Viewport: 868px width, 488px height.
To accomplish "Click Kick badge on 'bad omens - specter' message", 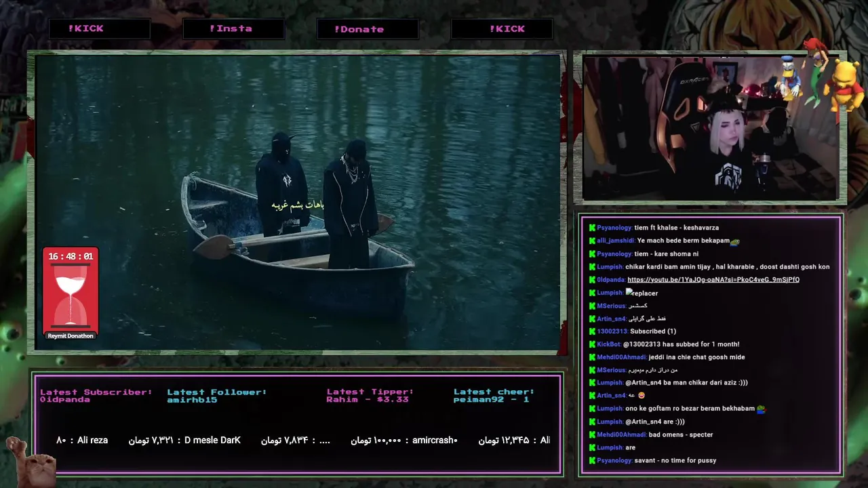I will click(x=592, y=434).
